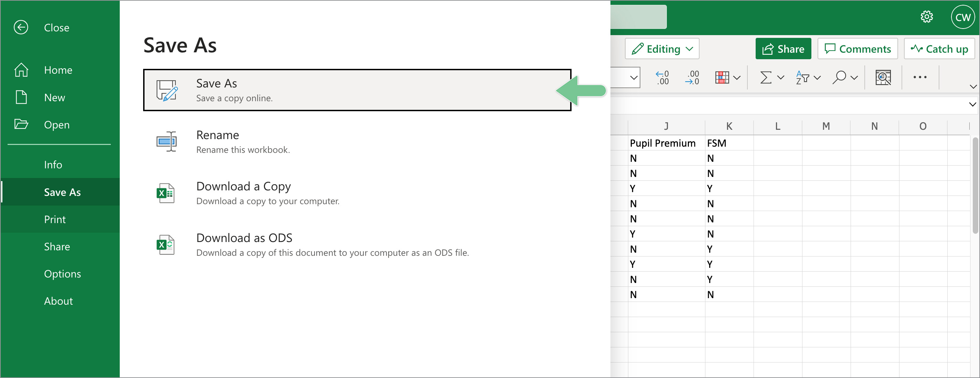
Task: Click the Analyze Data magnifier icon
Action: [883, 78]
